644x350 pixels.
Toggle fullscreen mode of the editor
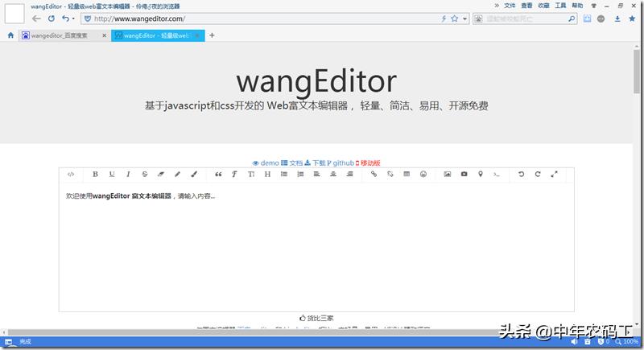(x=554, y=175)
